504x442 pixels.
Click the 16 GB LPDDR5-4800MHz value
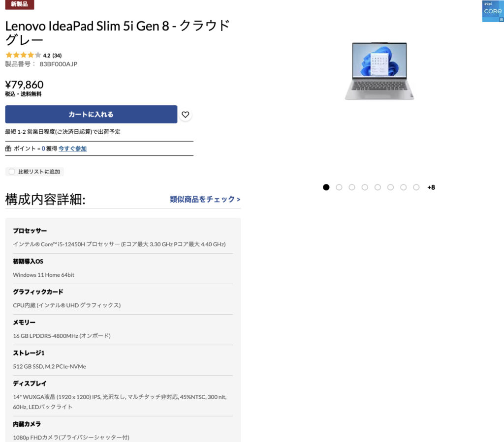click(62, 336)
